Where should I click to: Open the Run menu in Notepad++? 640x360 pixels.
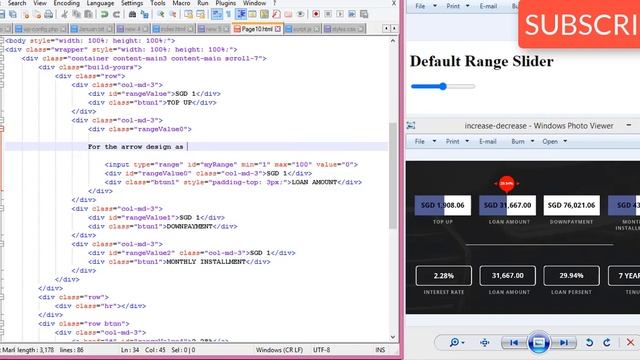tap(202, 3)
